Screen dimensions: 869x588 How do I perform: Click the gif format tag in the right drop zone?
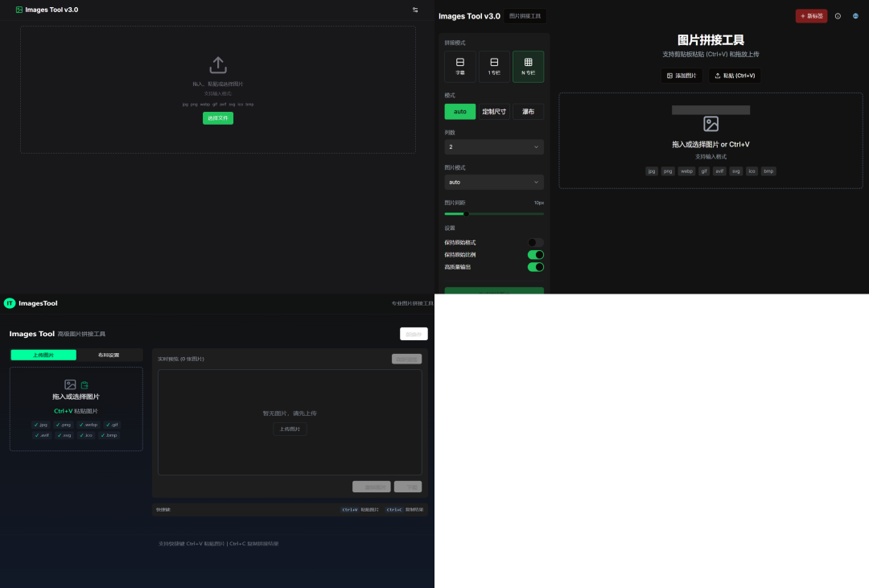click(704, 171)
